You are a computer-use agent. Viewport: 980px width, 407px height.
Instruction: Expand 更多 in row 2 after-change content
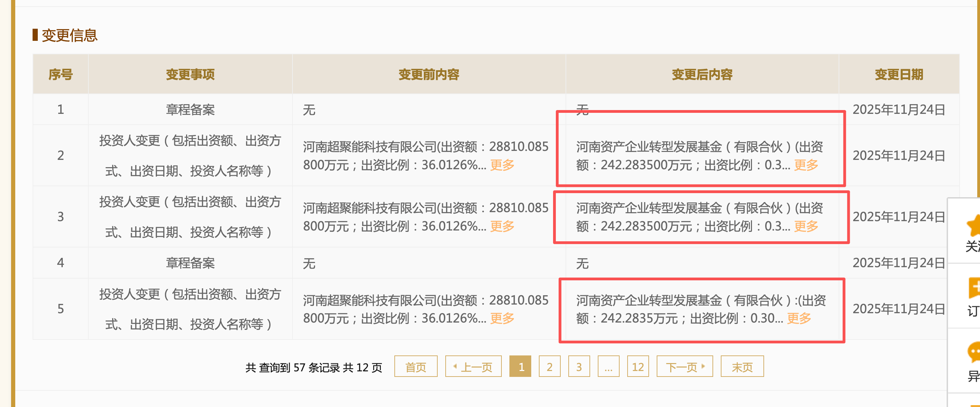coord(806,165)
